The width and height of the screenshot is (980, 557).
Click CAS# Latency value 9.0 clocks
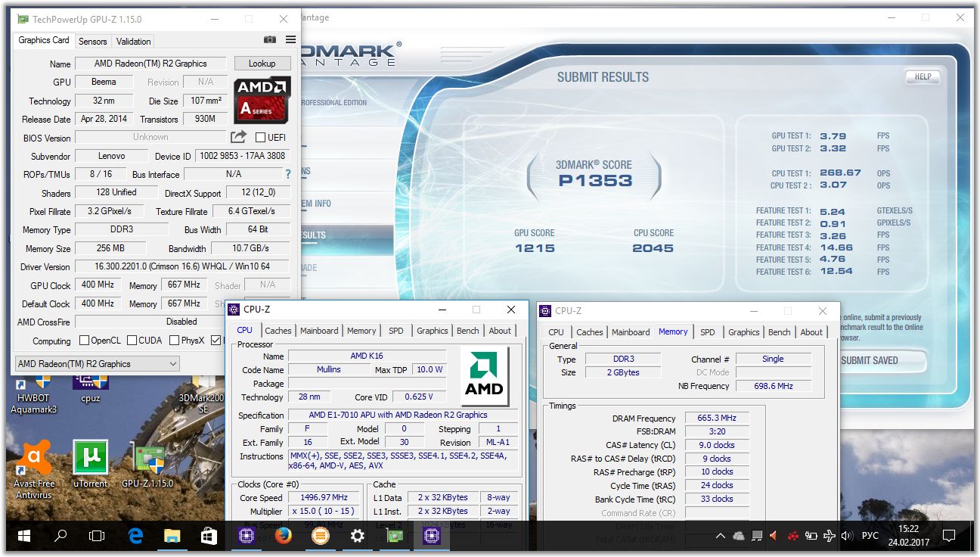718,445
